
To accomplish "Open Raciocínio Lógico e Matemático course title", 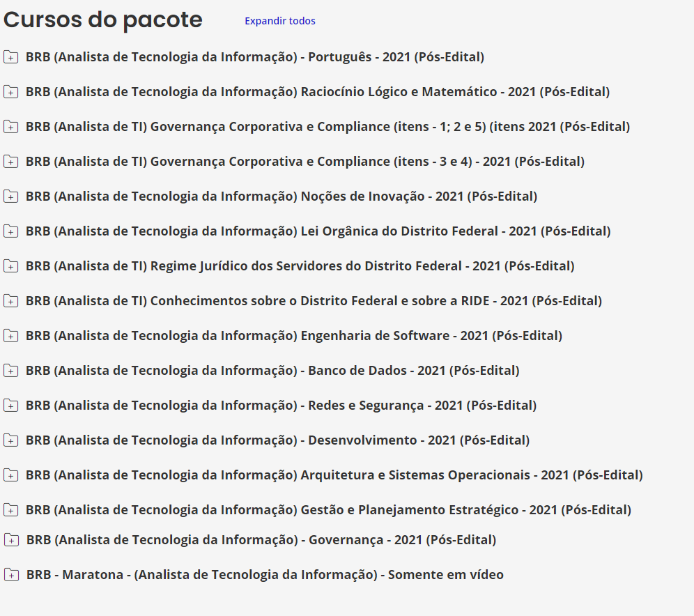I will [x=318, y=92].
